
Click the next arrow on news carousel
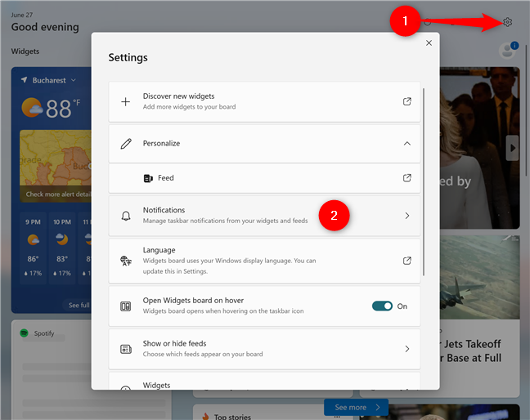click(x=513, y=148)
